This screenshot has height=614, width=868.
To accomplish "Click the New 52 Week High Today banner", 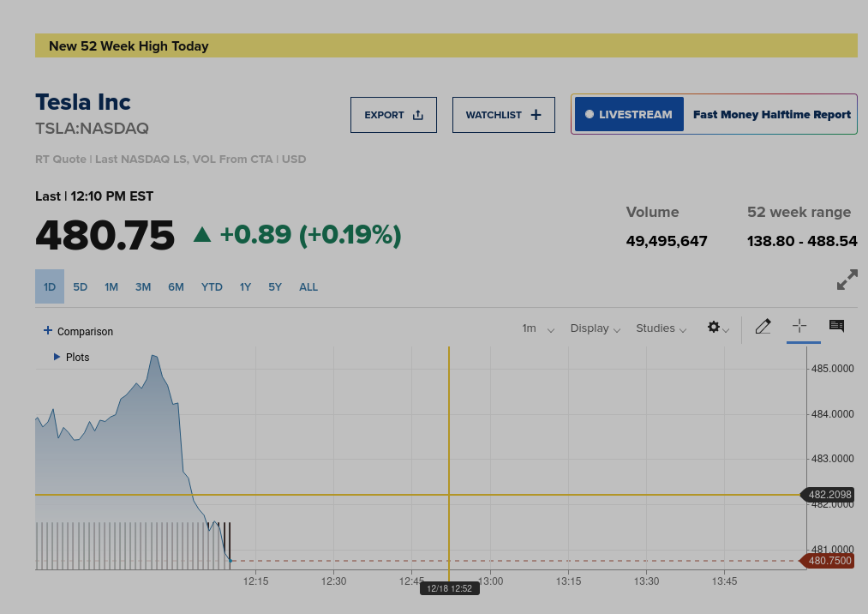I will coord(446,45).
